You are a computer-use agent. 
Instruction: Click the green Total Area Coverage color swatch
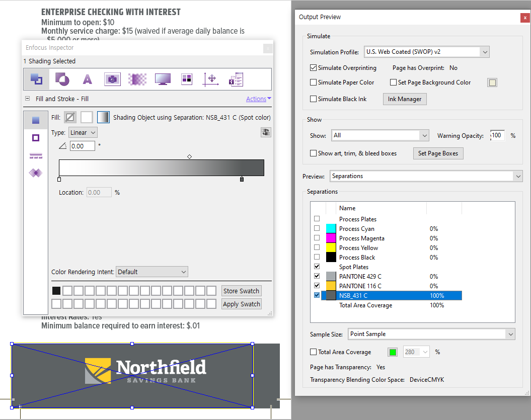(393, 352)
